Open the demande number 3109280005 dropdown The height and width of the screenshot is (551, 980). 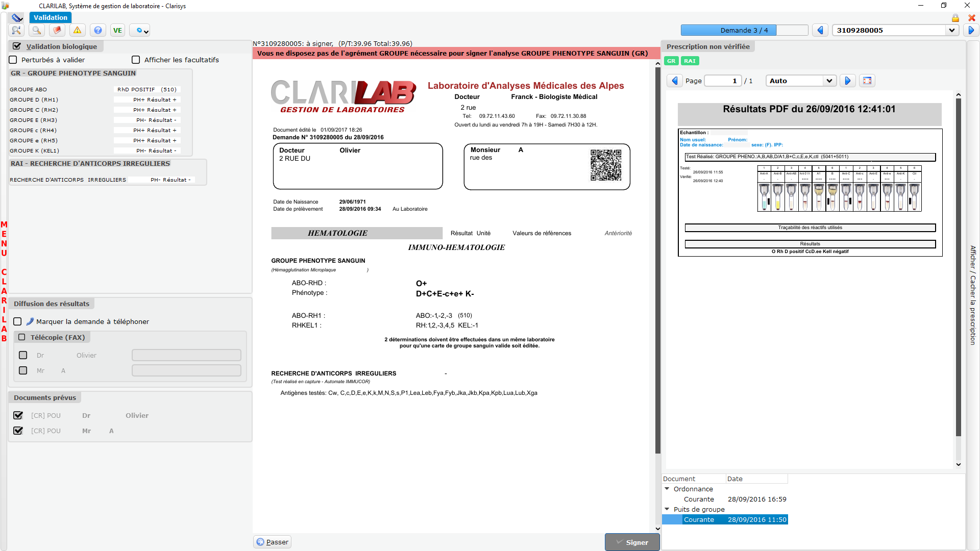tap(952, 30)
